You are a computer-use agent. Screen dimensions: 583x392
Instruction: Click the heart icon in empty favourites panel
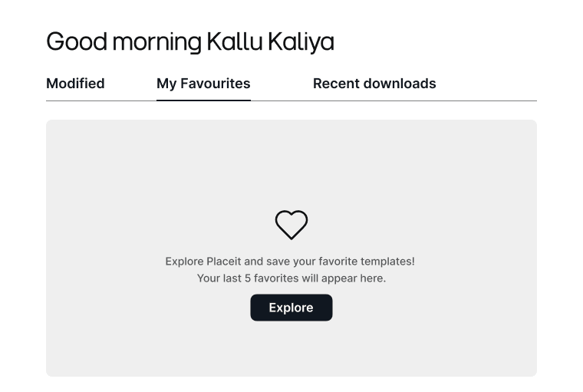coord(291,225)
